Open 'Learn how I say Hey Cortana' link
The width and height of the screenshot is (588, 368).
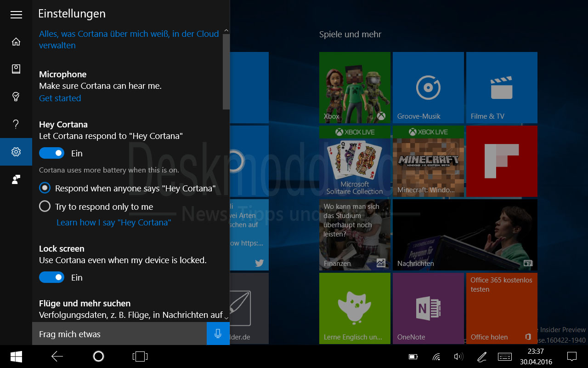114,222
